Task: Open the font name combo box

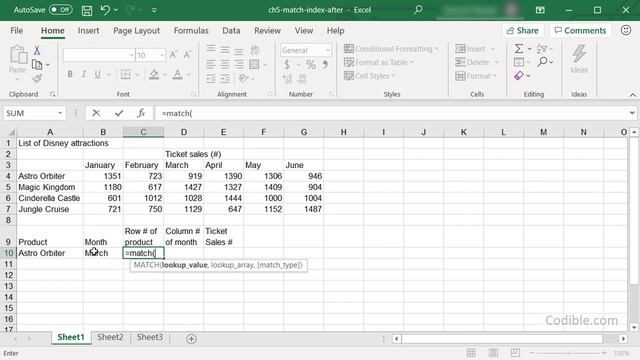Action: click(99, 55)
